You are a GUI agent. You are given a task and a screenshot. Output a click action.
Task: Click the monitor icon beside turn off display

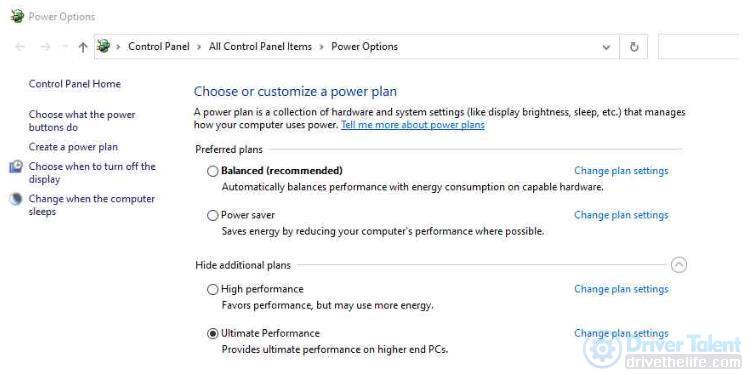point(16,166)
